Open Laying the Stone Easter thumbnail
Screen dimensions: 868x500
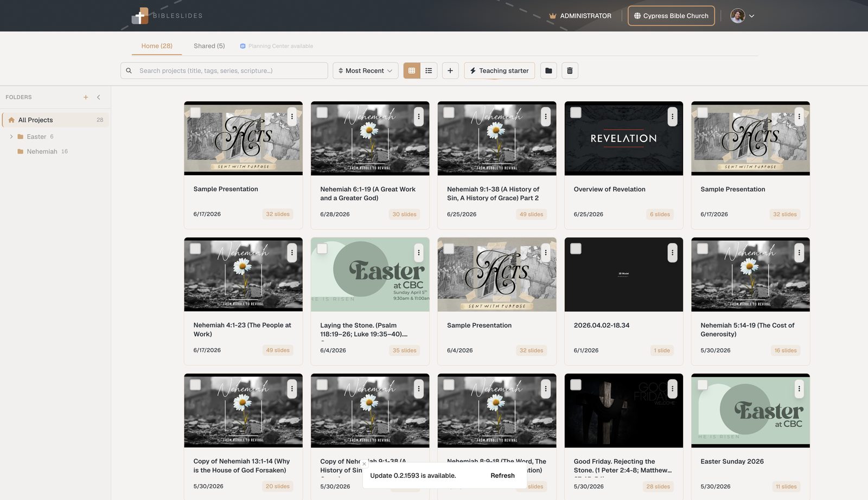click(370, 274)
